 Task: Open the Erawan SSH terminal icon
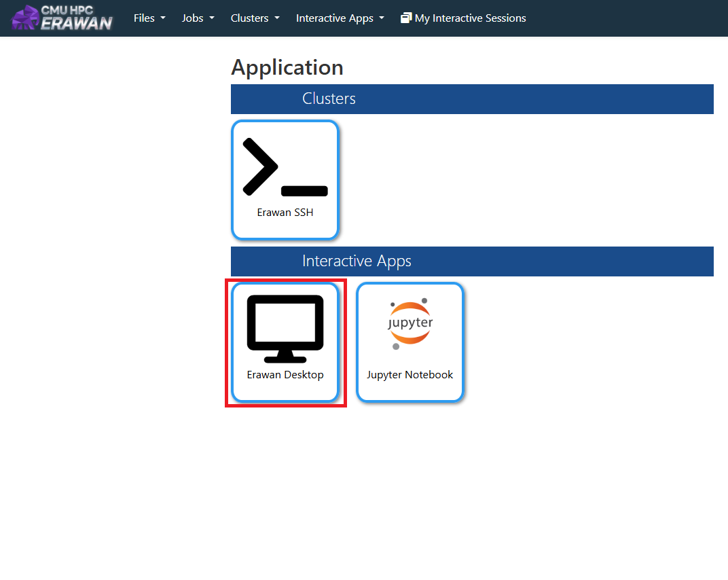(x=285, y=167)
